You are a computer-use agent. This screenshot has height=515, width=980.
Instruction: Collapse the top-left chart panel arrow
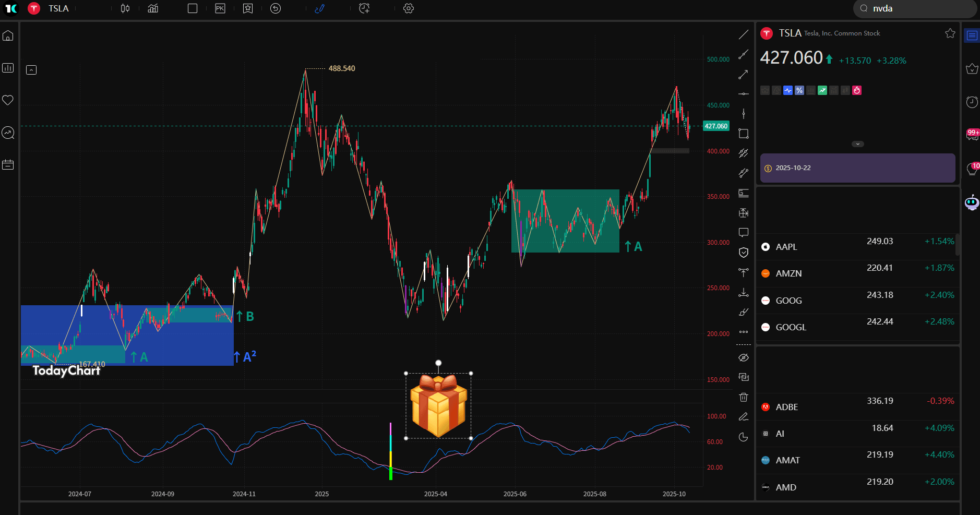[31, 69]
